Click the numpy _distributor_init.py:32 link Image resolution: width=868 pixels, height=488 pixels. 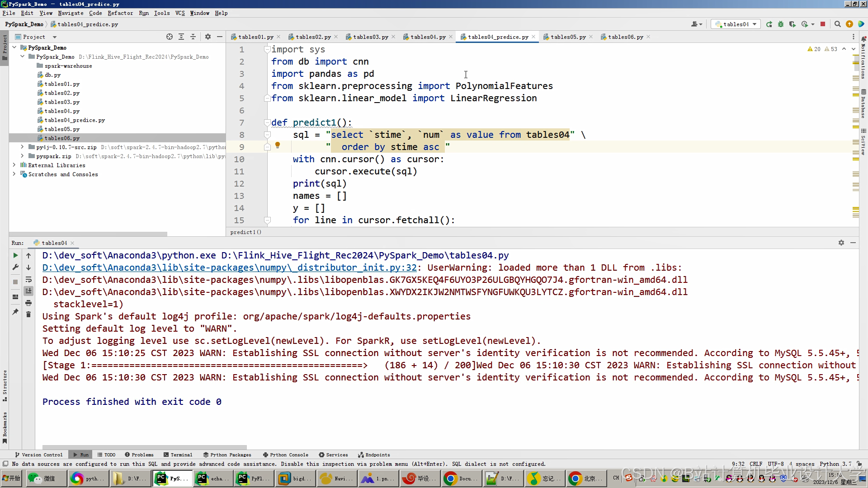229,267
